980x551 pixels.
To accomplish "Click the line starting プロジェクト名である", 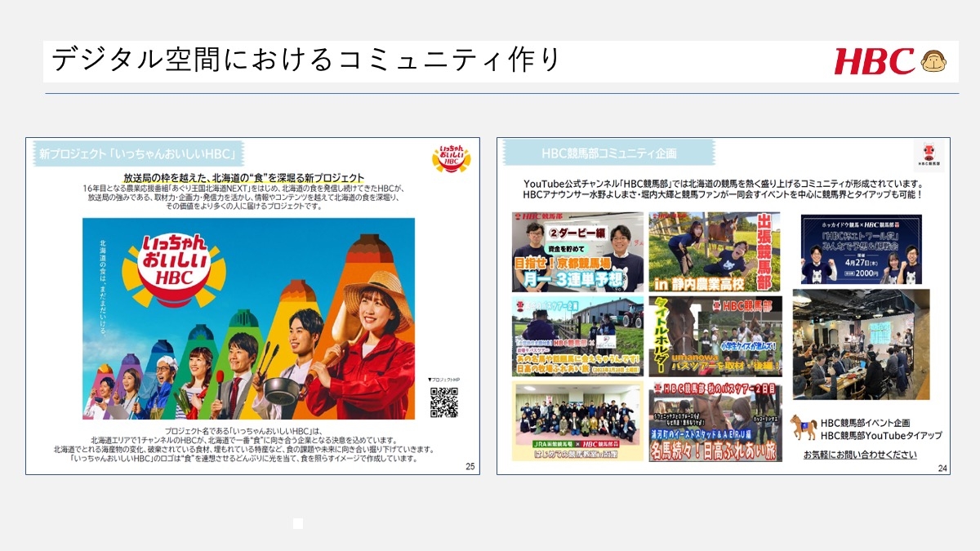I will click(x=244, y=431).
